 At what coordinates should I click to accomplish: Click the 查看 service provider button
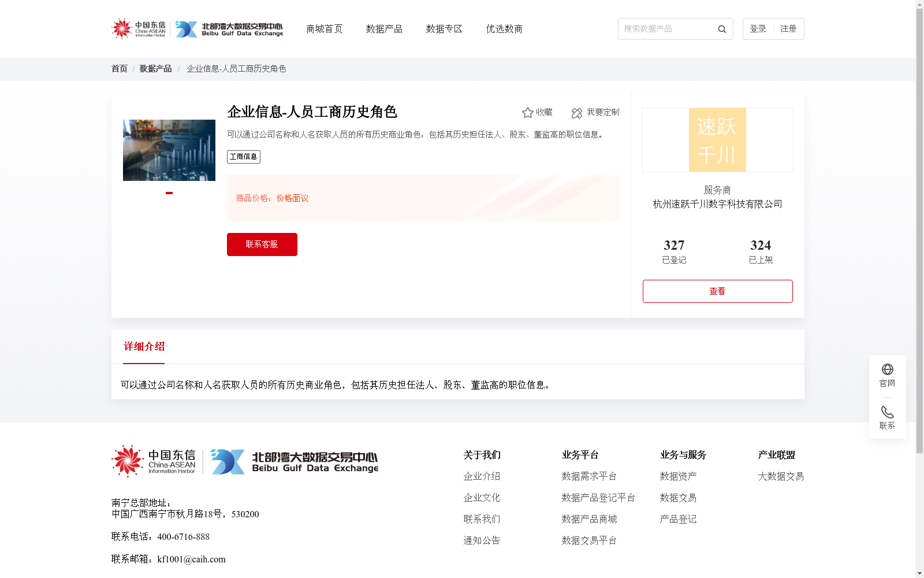click(x=718, y=291)
